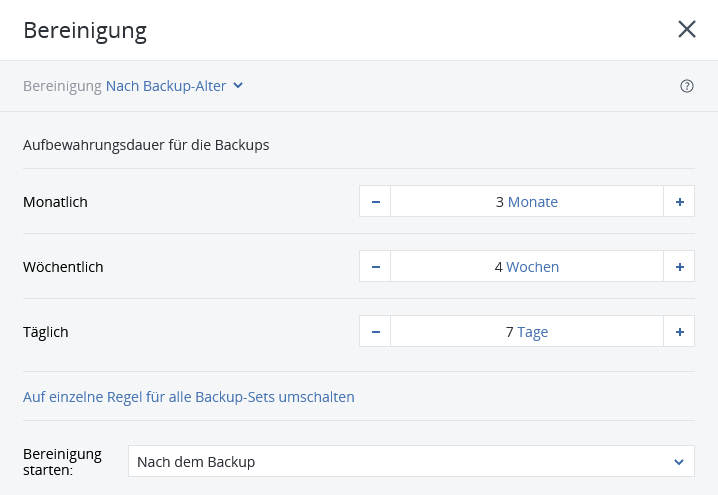Increase the Täglich retention with plus

680,332
